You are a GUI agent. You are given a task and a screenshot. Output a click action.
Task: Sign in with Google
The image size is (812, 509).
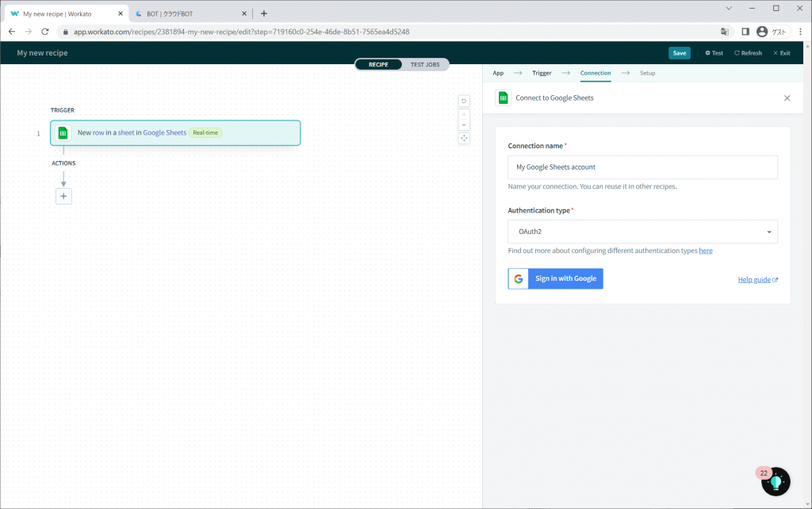click(x=555, y=278)
